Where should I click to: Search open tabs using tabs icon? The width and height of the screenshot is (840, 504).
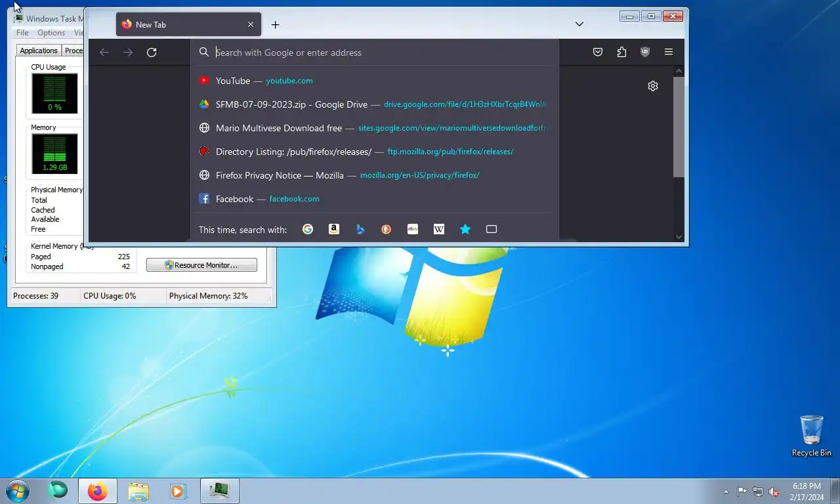click(492, 229)
